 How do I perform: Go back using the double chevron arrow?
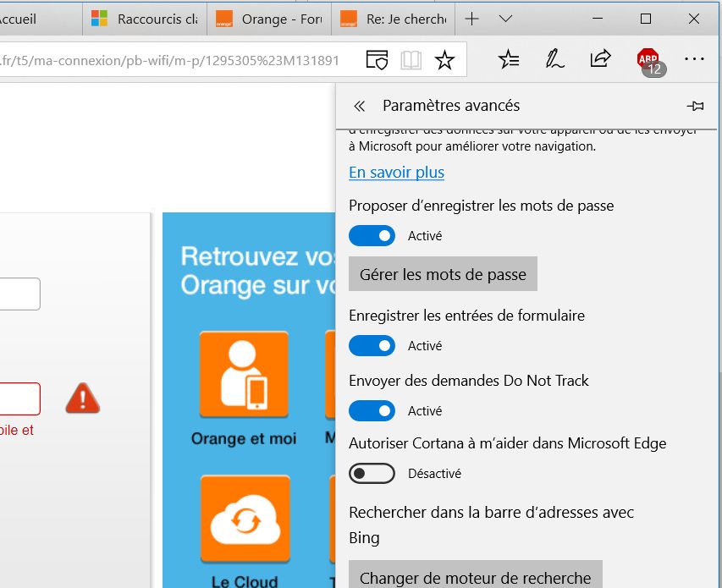point(359,106)
